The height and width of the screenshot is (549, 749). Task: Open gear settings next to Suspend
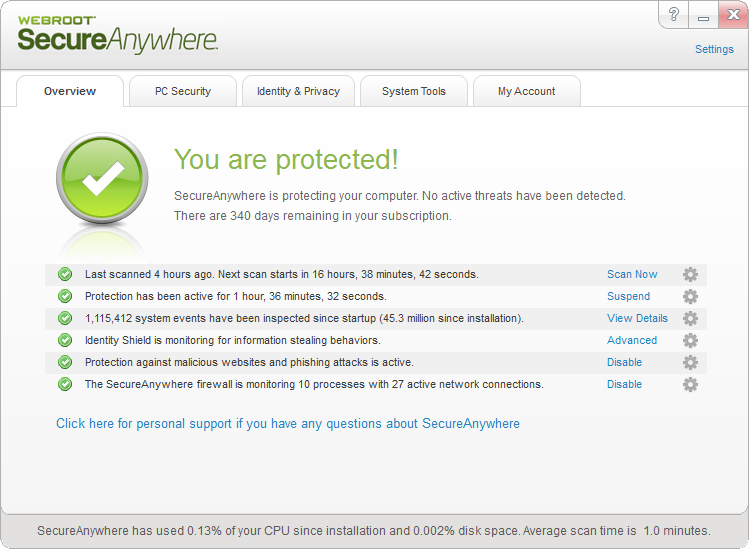point(690,297)
